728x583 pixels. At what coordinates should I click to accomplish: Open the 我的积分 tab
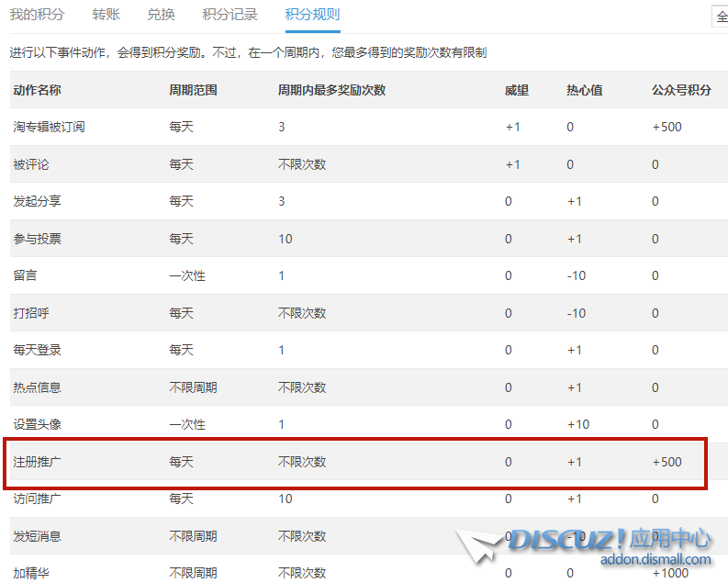(x=37, y=15)
